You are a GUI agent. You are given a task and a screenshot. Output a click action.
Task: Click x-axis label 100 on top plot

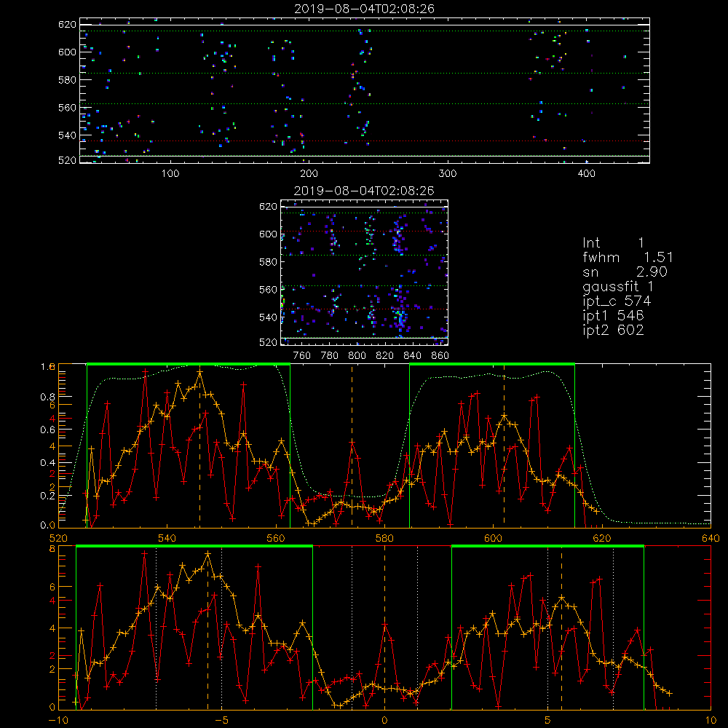coord(170,174)
